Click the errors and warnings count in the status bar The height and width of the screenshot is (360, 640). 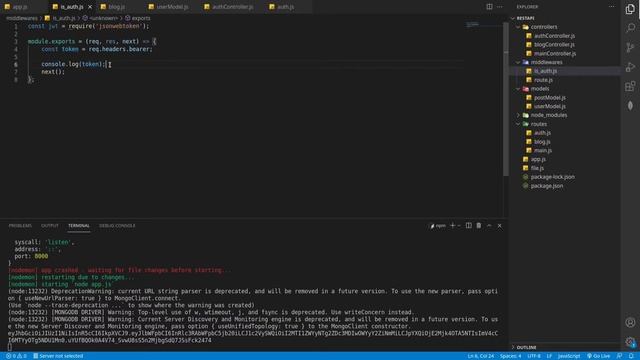coord(16,356)
